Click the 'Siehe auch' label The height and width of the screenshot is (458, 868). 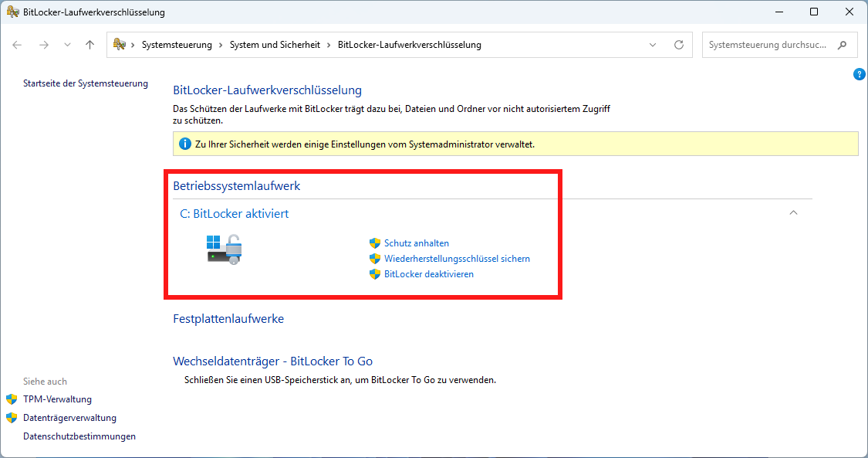click(x=45, y=382)
